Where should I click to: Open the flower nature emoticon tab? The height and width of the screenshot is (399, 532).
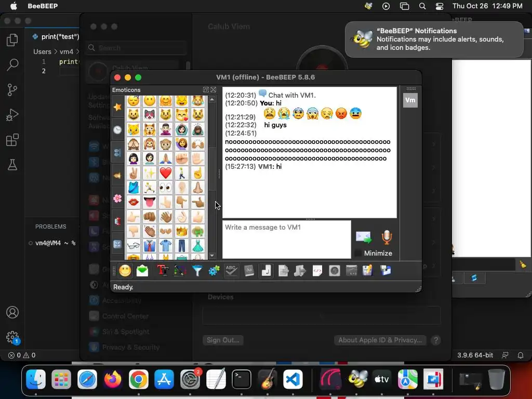click(117, 198)
